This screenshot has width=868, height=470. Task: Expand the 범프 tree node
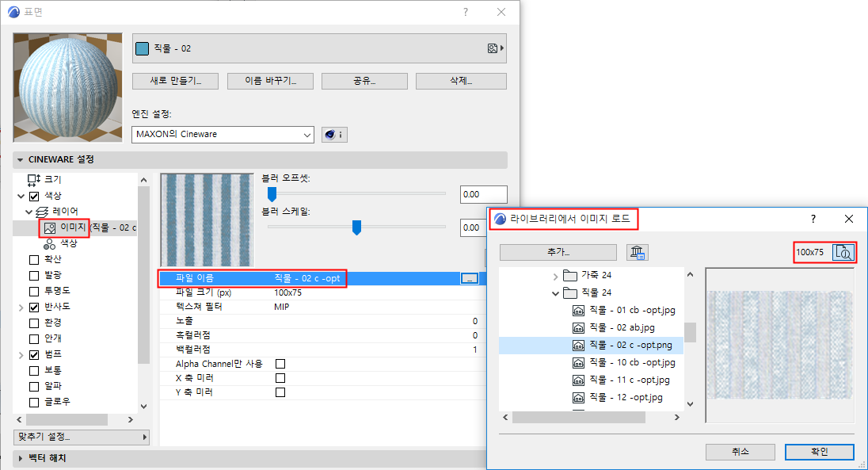21,355
